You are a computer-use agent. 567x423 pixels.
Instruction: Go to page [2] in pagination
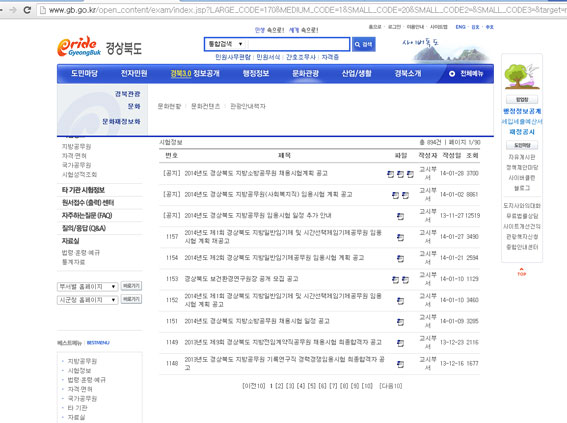(x=279, y=386)
